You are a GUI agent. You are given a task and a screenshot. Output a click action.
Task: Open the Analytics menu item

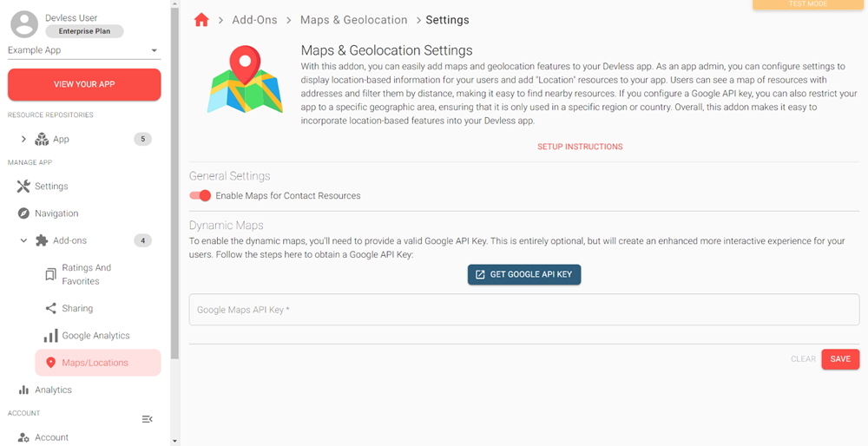point(53,390)
